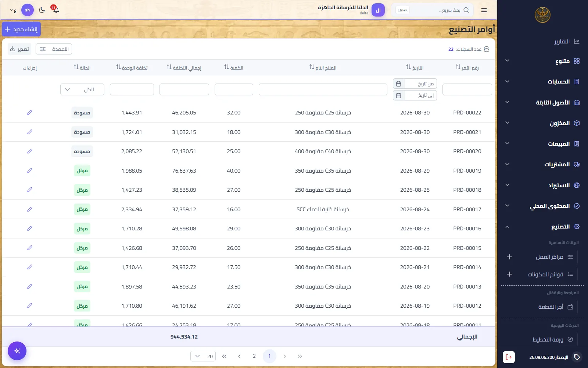The image size is (588, 368).
Task: Edit order PRD-00018 pencil icon
Action: pyautogui.click(x=30, y=190)
